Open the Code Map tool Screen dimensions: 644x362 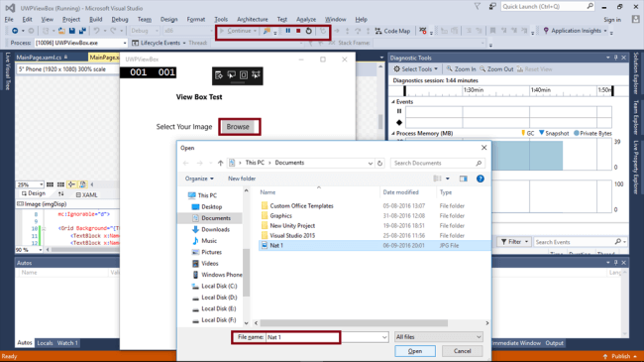pyautogui.click(x=392, y=31)
